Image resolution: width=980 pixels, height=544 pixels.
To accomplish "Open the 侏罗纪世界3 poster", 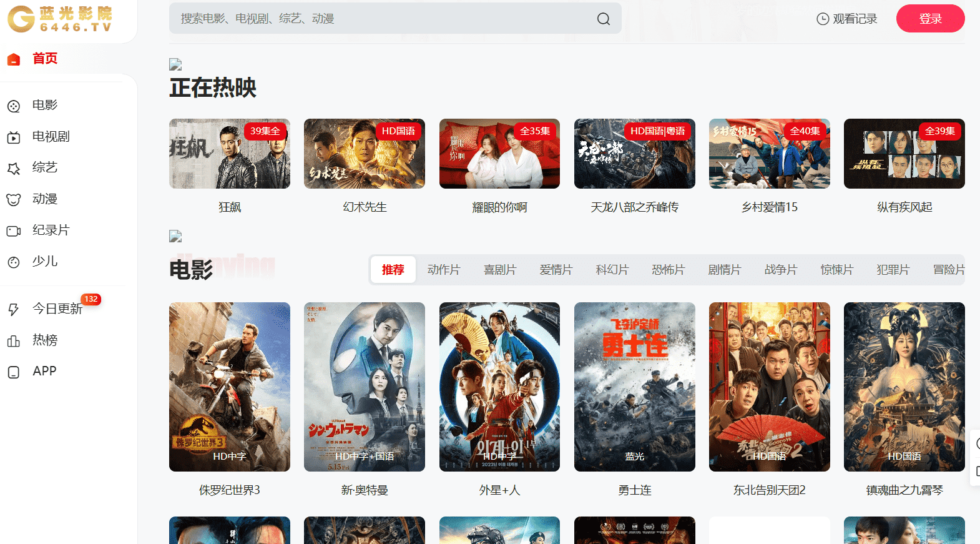I will (x=230, y=387).
